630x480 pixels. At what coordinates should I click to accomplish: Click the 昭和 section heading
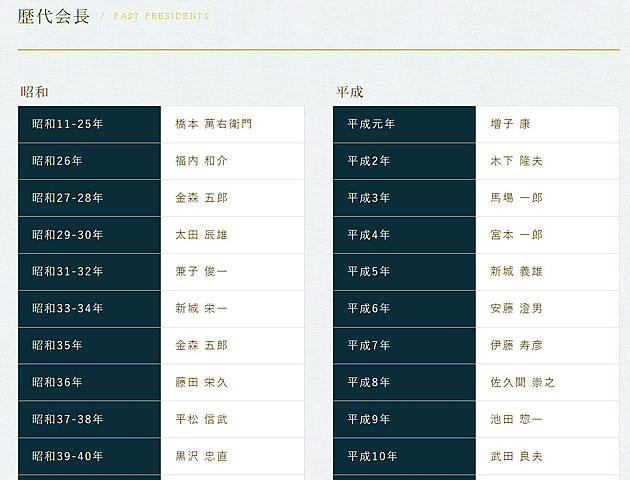point(35,92)
